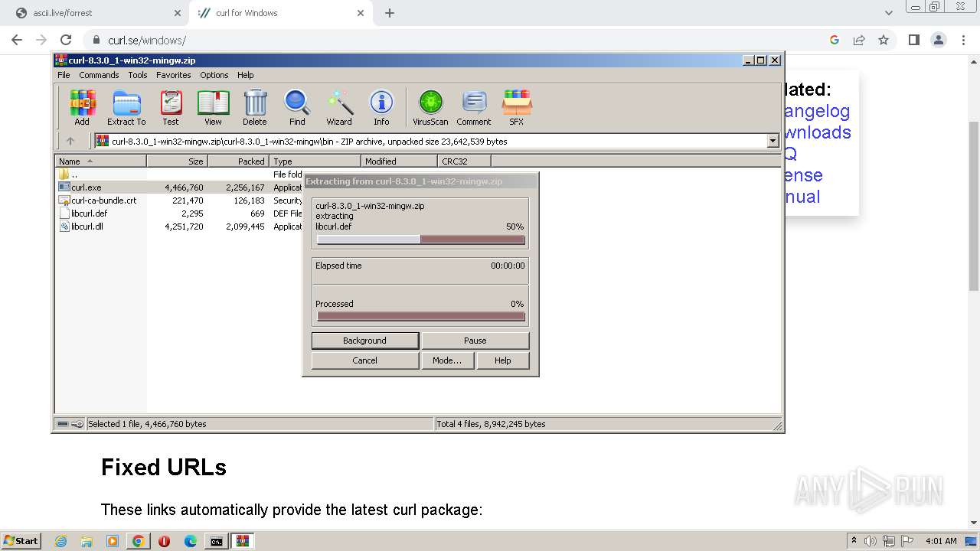Open the Comment toolbar icon

click(474, 107)
